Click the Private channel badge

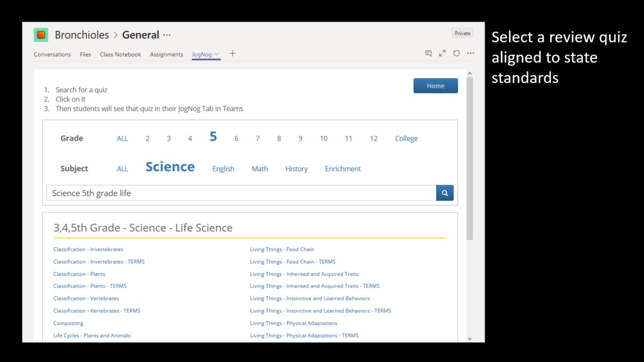point(462,33)
